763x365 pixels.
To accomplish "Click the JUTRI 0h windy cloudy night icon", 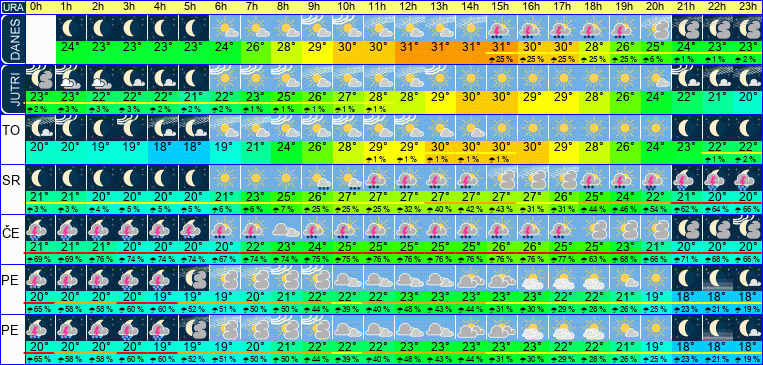I will pos(40,78).
